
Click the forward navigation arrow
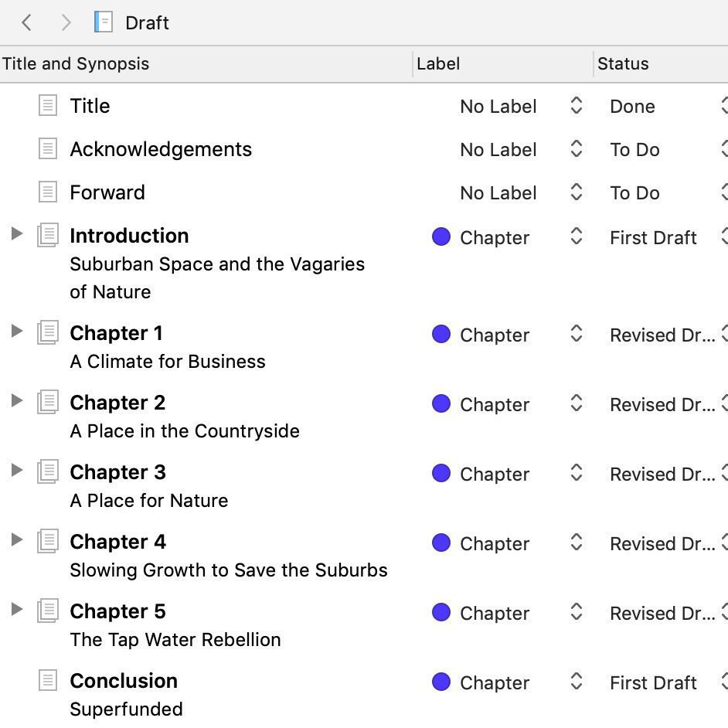[x=66, y=22]
